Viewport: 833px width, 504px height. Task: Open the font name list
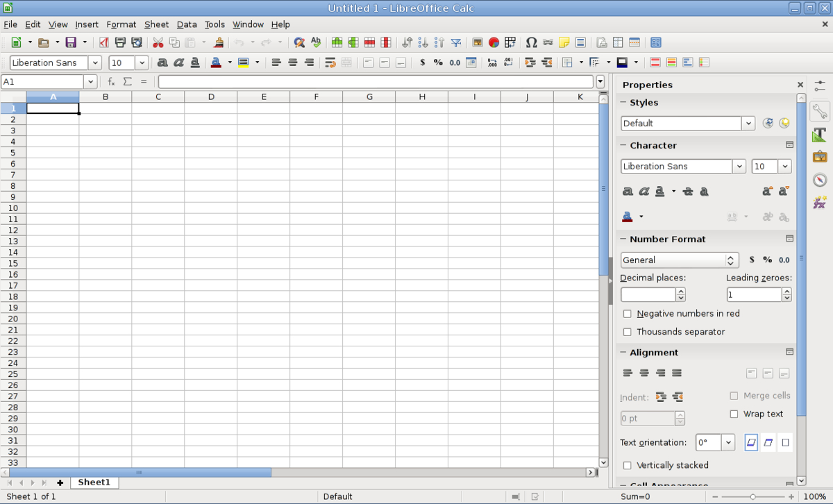point(95,62)
